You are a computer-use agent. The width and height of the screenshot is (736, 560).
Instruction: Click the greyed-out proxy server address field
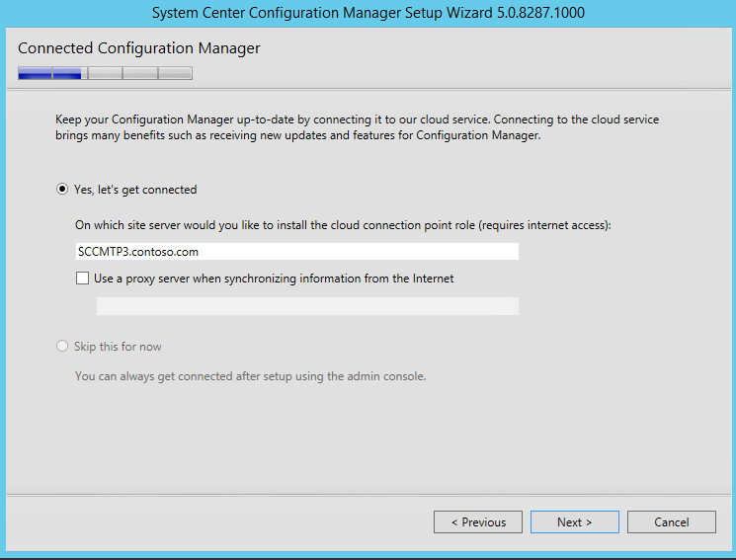coord(307,306)
